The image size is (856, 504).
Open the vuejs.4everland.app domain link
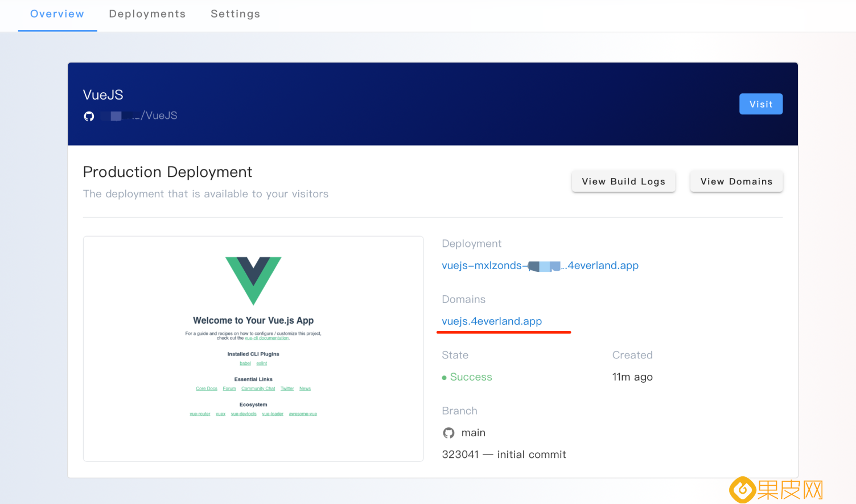(x=492, y=321)
